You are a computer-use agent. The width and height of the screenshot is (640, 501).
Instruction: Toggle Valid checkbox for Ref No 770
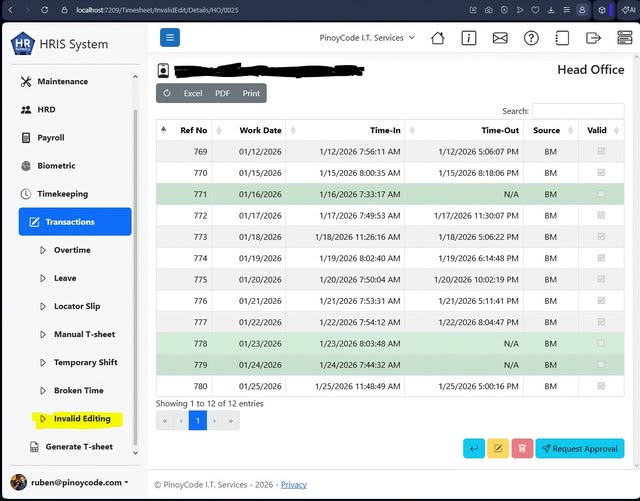tap(601, 172)
